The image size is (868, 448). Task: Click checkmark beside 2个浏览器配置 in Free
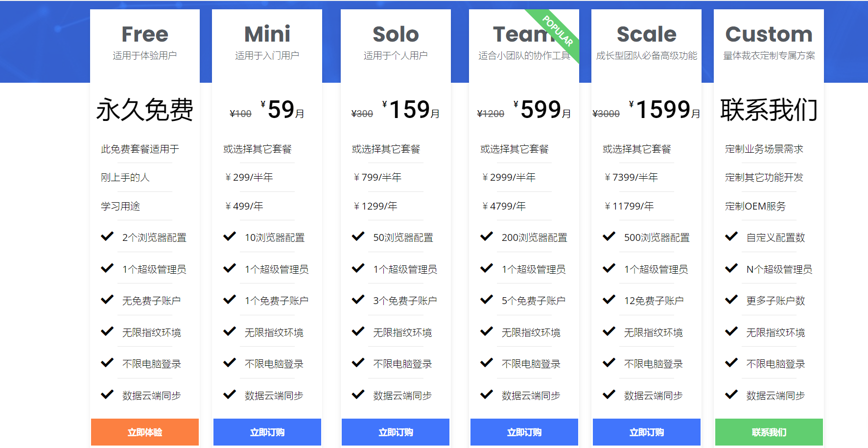pyautogui.click(x=107, y=236)
